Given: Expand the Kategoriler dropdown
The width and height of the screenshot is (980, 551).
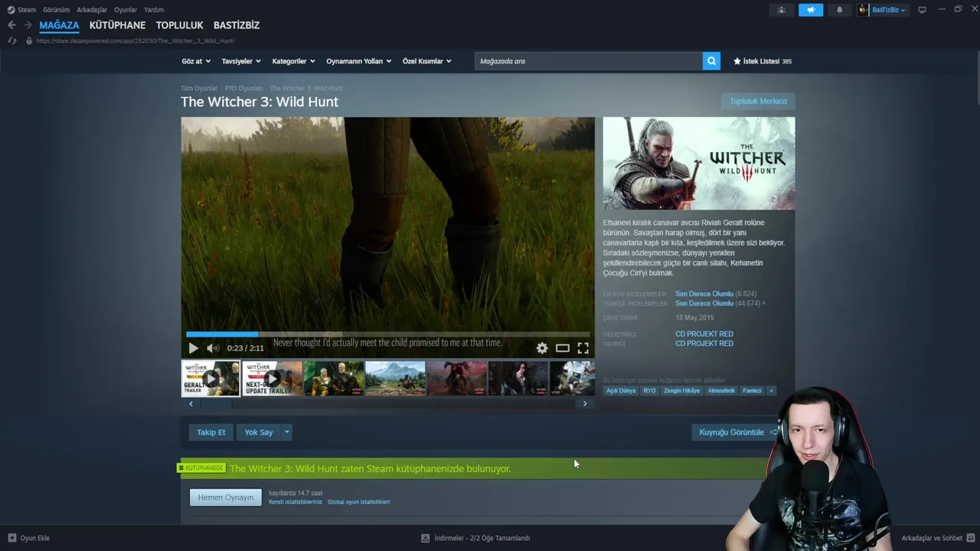Looking at the screenshot, I should pos(294,61).
